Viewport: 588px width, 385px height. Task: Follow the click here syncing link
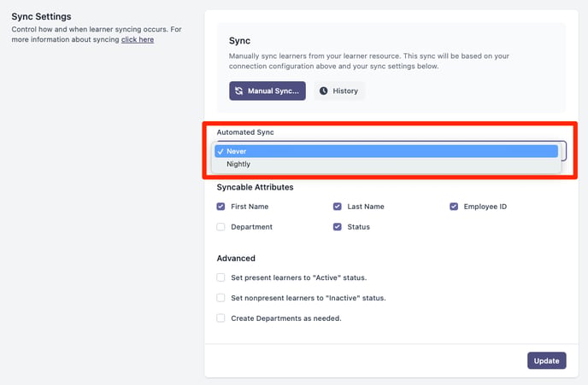coord(138,39)
